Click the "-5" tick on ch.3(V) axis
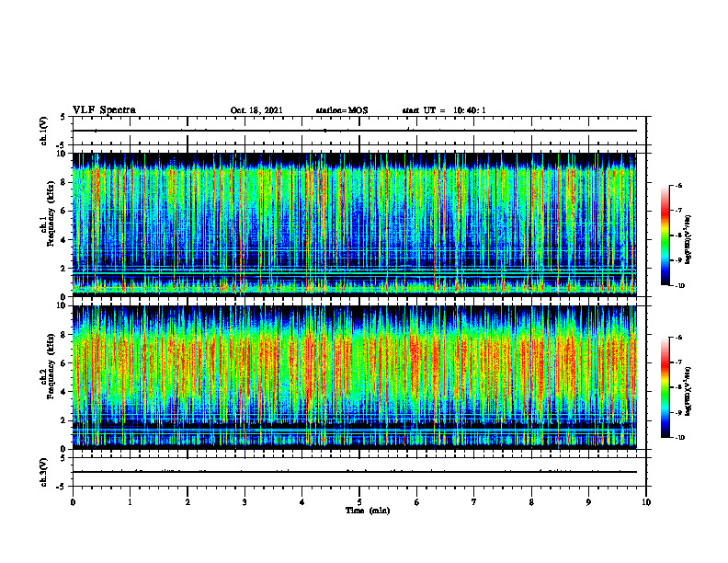Viewport: 728px width, 563px height. [63, 487]
